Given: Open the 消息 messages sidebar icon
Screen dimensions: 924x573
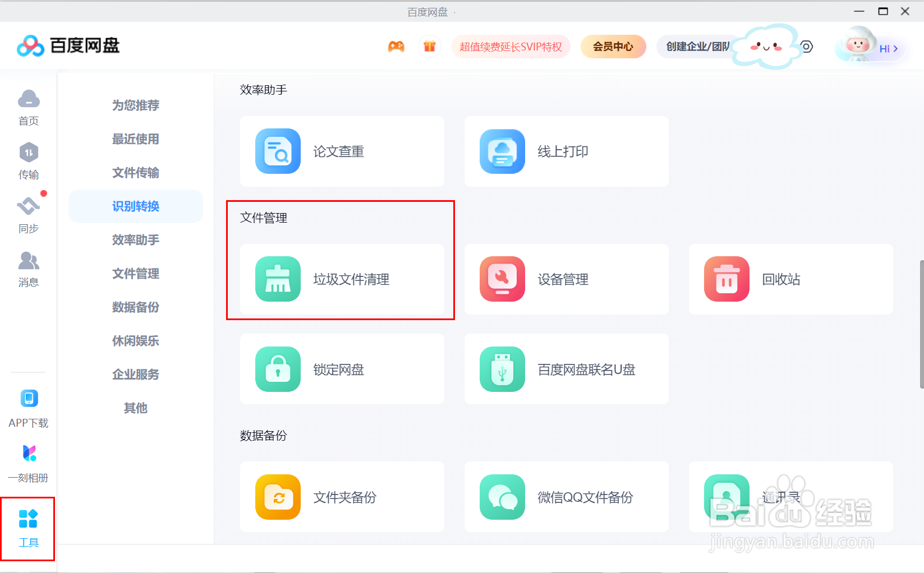Looking at the screenshot, I should point(29,261).
